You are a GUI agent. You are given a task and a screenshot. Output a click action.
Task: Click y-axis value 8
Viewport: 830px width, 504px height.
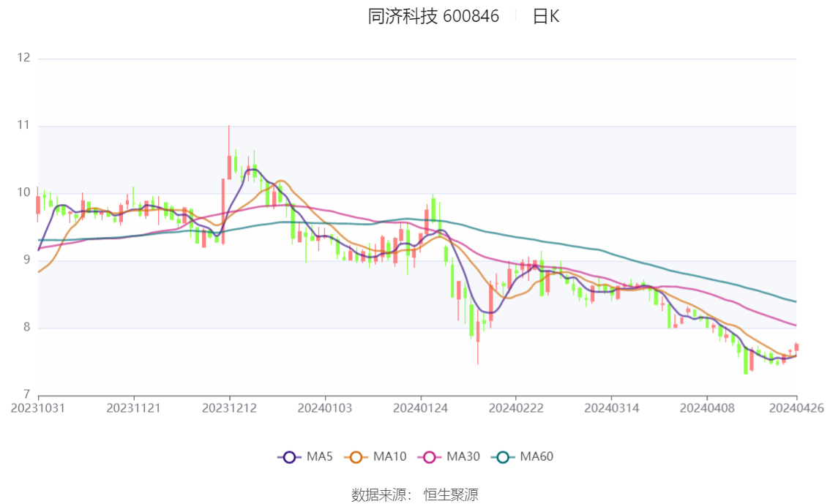coord(27,328)
